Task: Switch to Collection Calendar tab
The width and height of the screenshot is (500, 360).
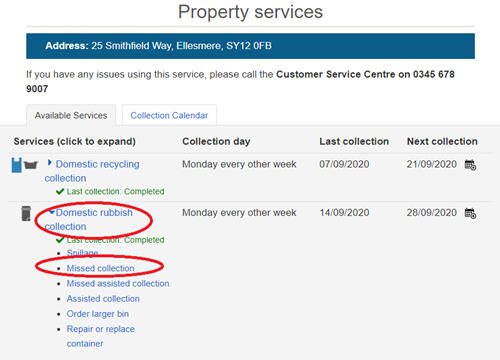Action: 169,115
